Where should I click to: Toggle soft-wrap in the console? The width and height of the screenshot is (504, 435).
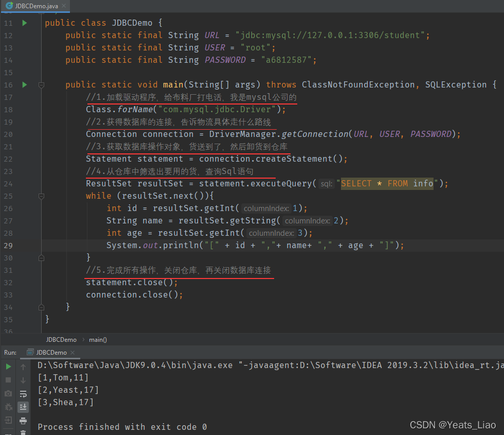(23, 393)
